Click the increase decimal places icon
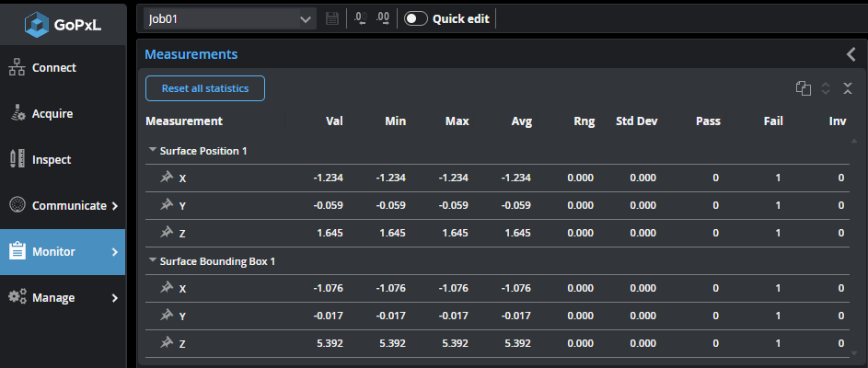This screenshot has width=868, height=368. [383, 18]
